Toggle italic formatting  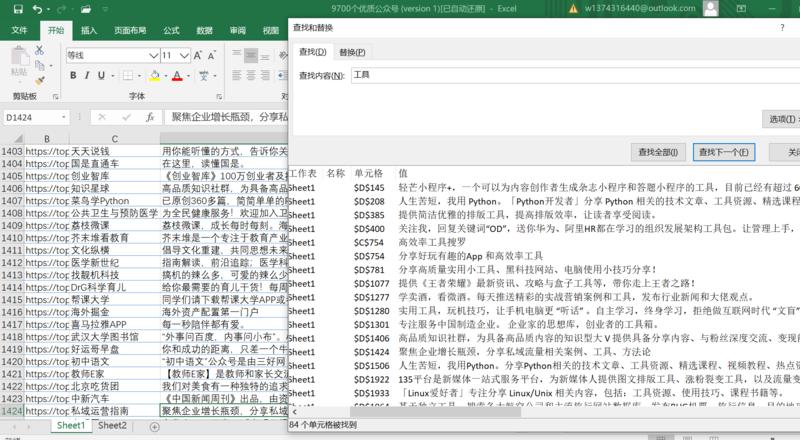pos(87,76)
